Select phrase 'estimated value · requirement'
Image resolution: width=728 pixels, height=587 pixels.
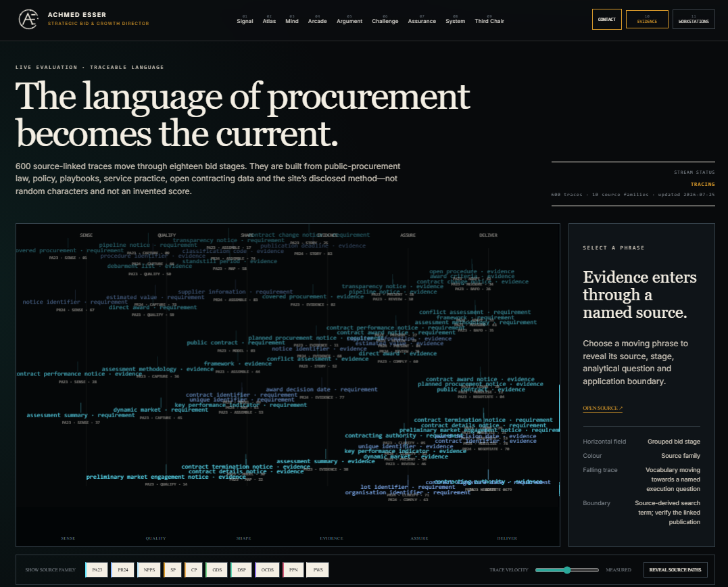pyautogui.click(x=155, y=297)
